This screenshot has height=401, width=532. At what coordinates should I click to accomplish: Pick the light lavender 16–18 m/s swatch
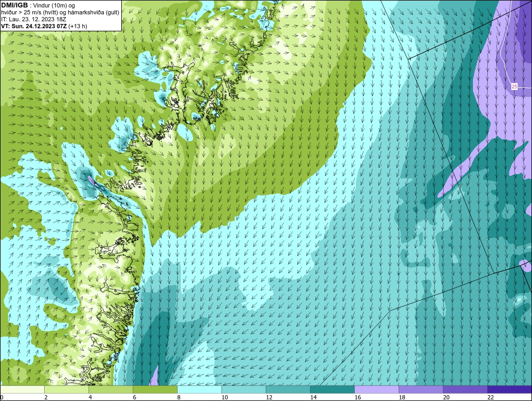pos(377,389)
